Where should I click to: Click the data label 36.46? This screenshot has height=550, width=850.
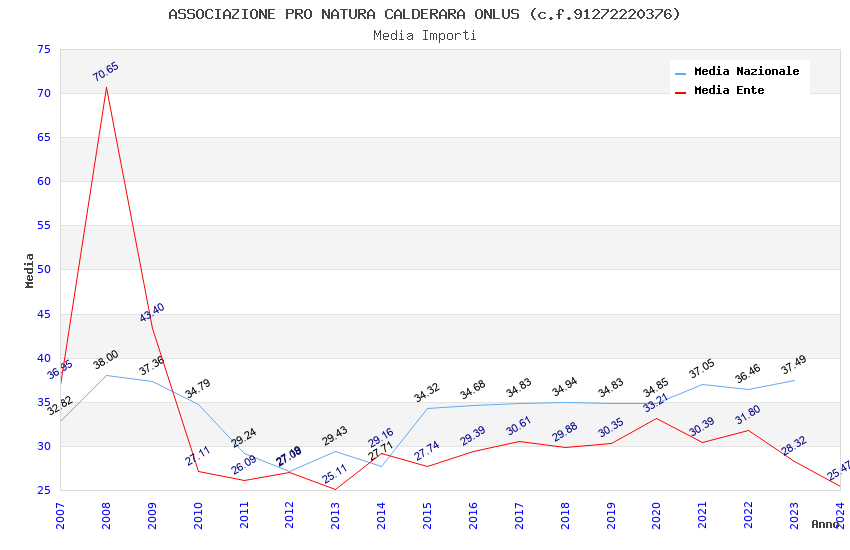point(748,374)
